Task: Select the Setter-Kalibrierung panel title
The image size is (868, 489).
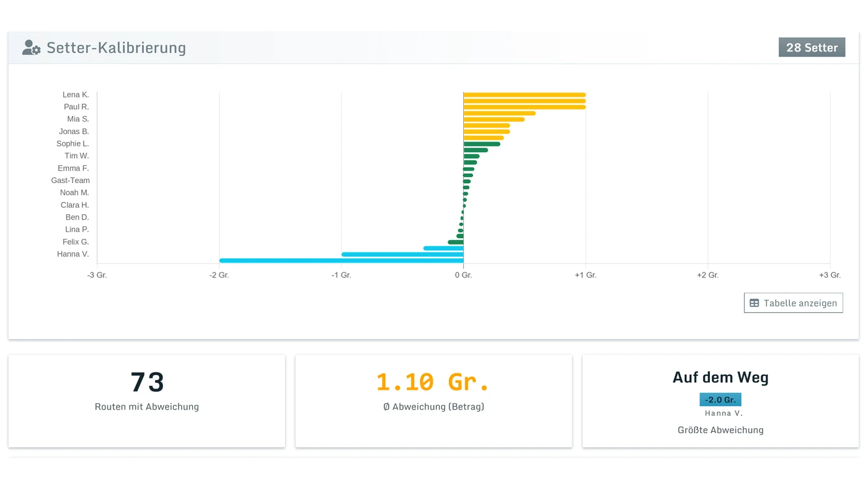Action: (116, 48)
